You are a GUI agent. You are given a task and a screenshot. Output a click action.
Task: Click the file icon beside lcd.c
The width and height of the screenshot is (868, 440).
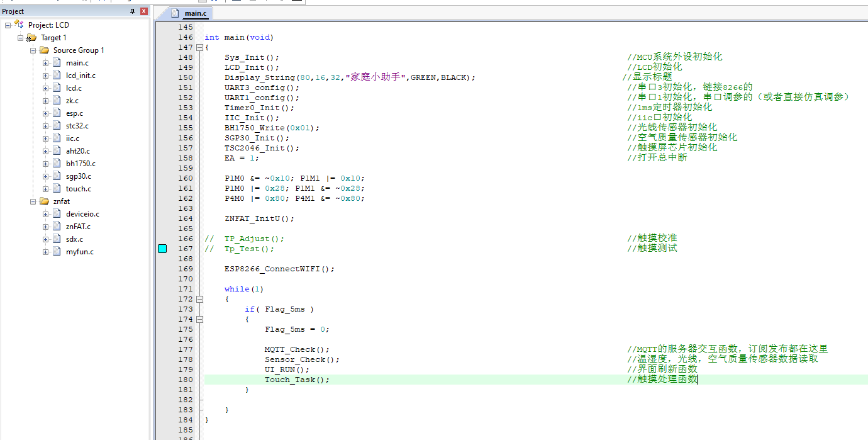click(57, 87)
